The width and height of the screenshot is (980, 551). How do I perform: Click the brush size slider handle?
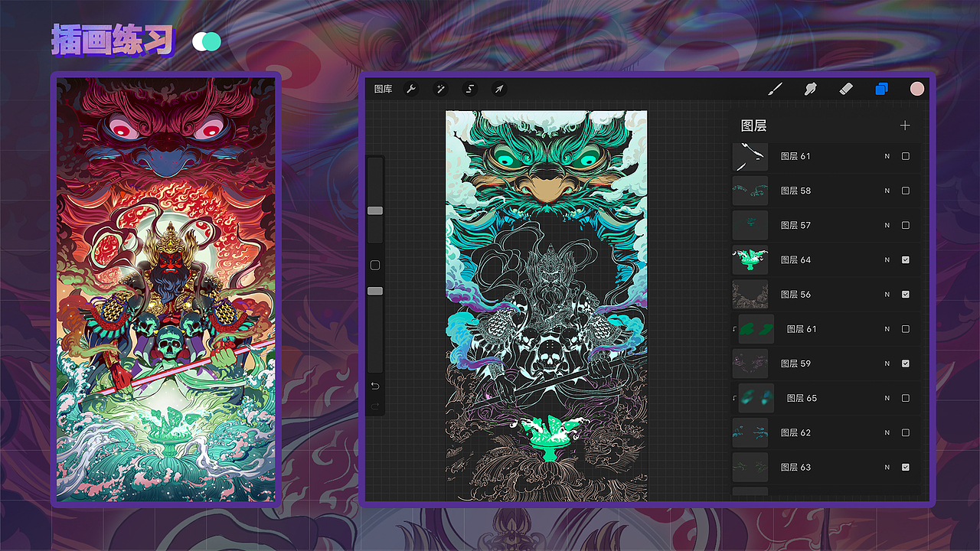point(375,210)
